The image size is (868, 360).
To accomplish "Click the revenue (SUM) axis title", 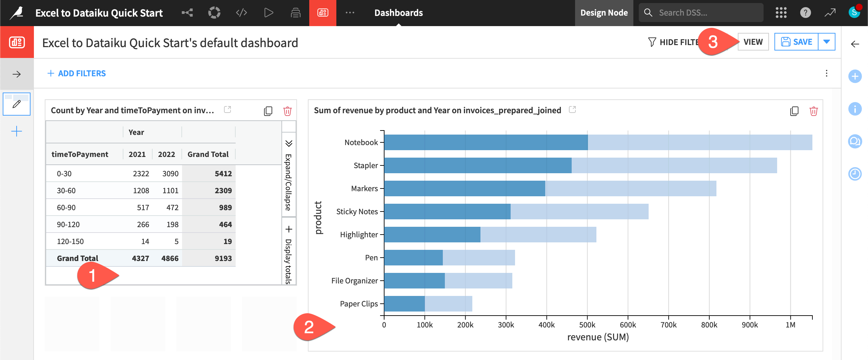I will point(598,337).
